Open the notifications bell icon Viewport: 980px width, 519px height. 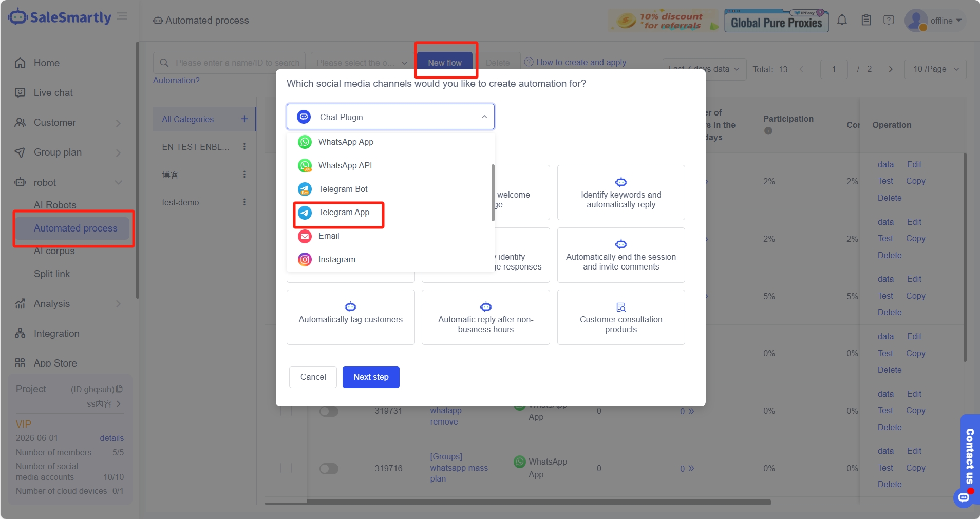(841, 20)
